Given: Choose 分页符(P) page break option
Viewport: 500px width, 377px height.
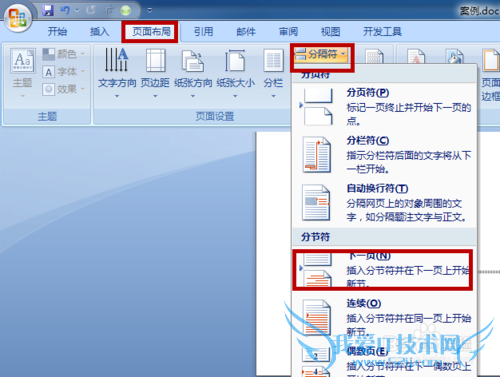Looking at the screenshot, I should point(384,106).
